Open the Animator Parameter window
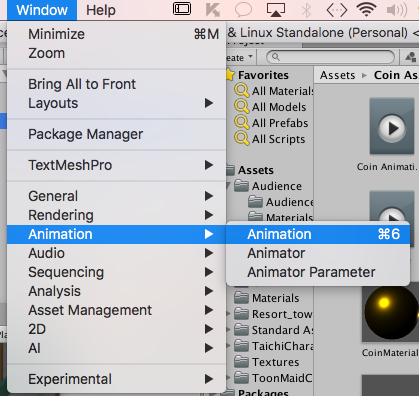This screenshot has height=396, width=419. tap(318, 272)
